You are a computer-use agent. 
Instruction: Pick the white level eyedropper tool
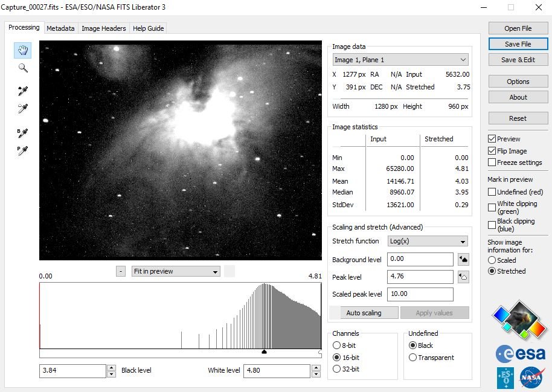tap(23, 109)
